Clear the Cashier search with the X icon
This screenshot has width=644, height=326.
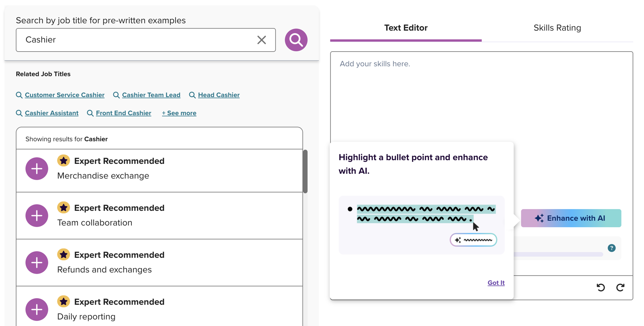[x=261, y=40]
